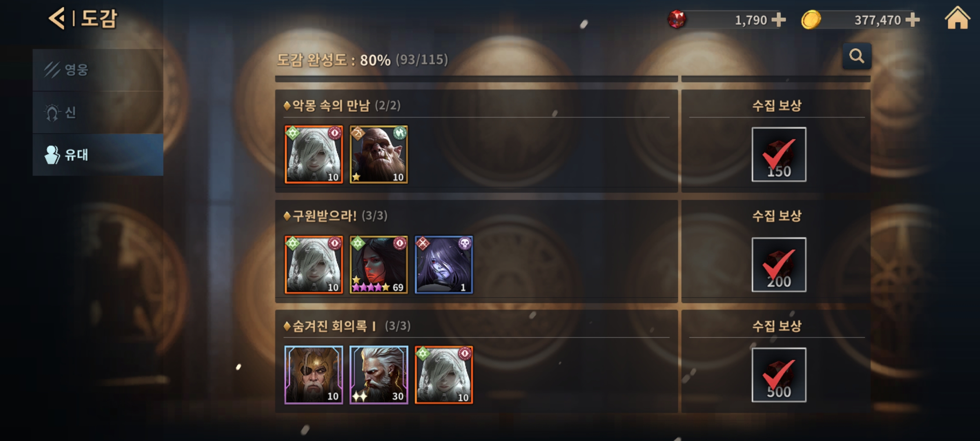The image size is (980, 441).
Task: Click the checked 150 gem collection reward
Action: click(779, 154)
